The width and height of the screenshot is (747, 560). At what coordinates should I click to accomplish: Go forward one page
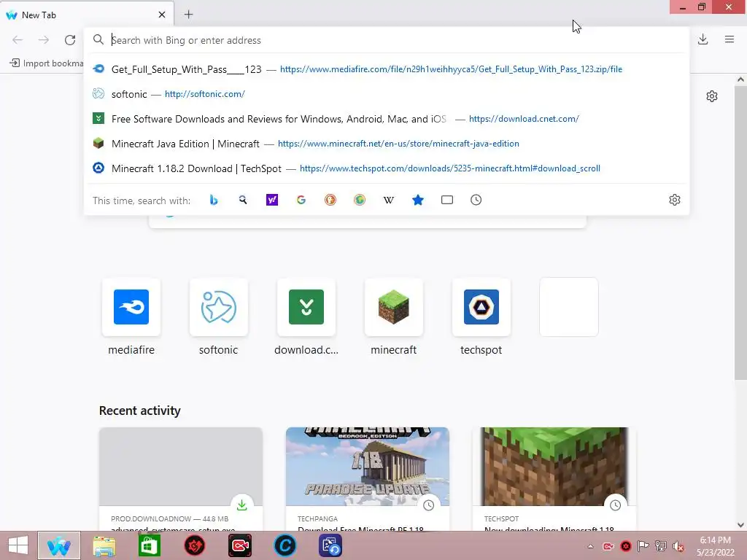tap(44, 40)
